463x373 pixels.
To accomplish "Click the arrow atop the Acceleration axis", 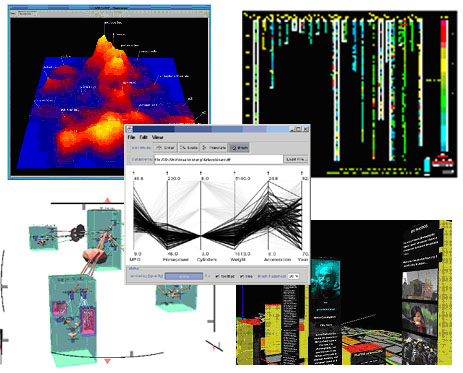I will pyautogui.click(x=268, y=173).
